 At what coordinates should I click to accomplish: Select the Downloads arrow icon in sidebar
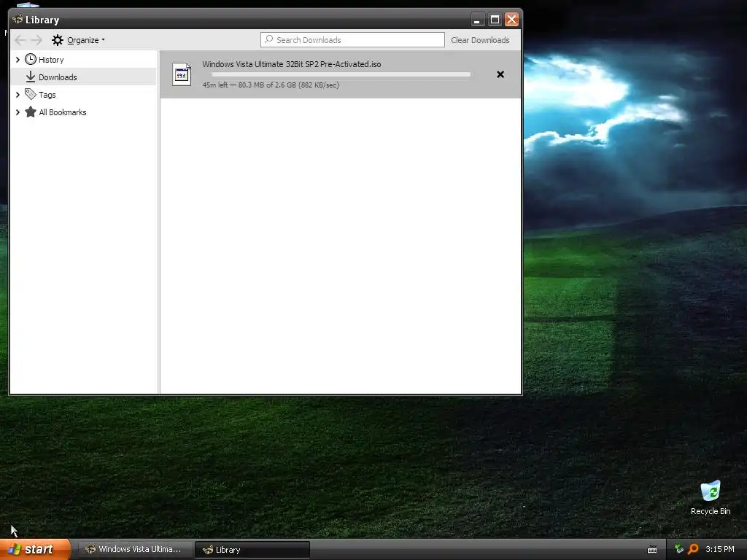(31, 77)
